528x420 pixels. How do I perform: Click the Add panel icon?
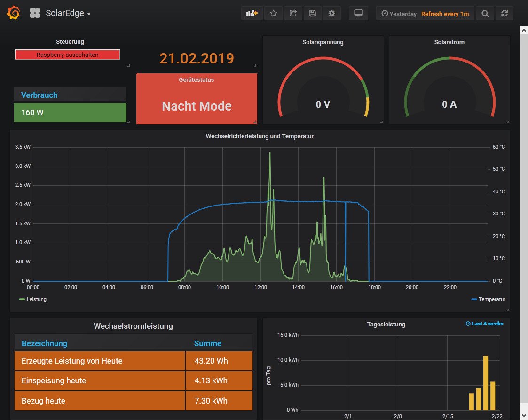(252, 14)
